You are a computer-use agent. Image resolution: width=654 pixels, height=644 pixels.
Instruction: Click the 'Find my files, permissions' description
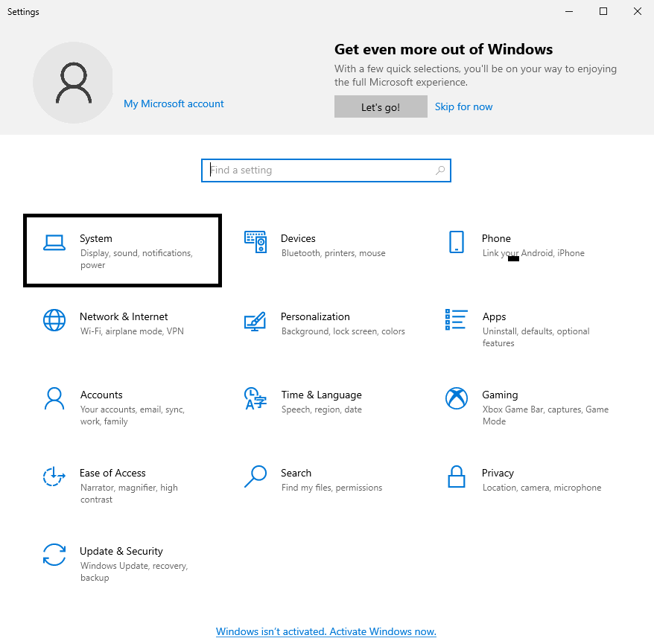coord(331,487)
